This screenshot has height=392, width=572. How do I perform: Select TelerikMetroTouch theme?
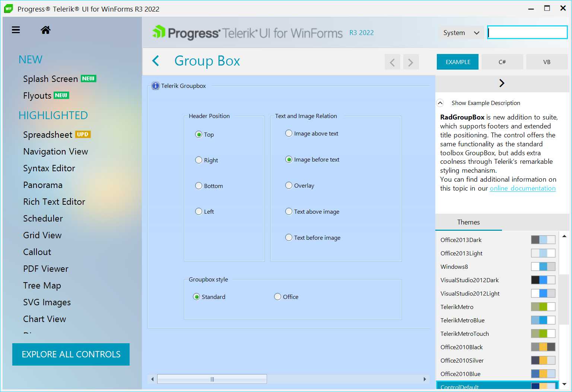[498, 334]
